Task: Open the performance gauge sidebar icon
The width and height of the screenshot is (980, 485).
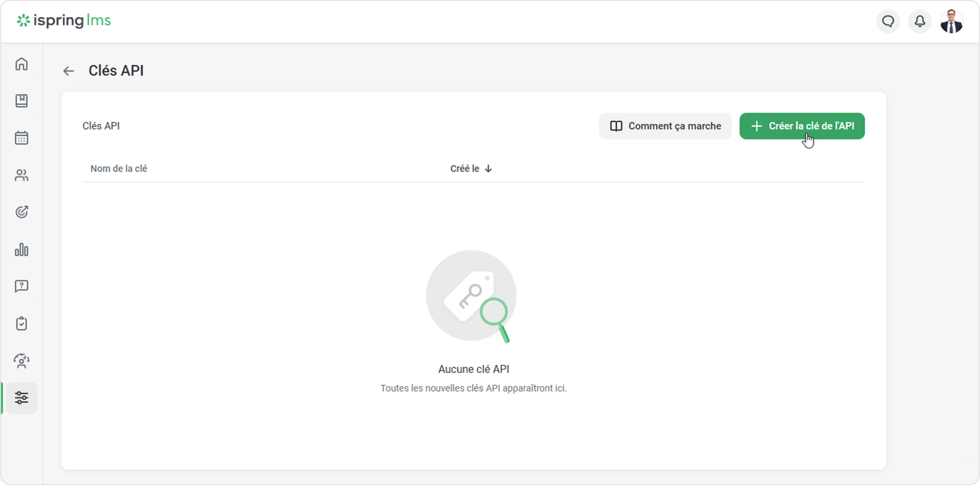Action: click(22, 361)
